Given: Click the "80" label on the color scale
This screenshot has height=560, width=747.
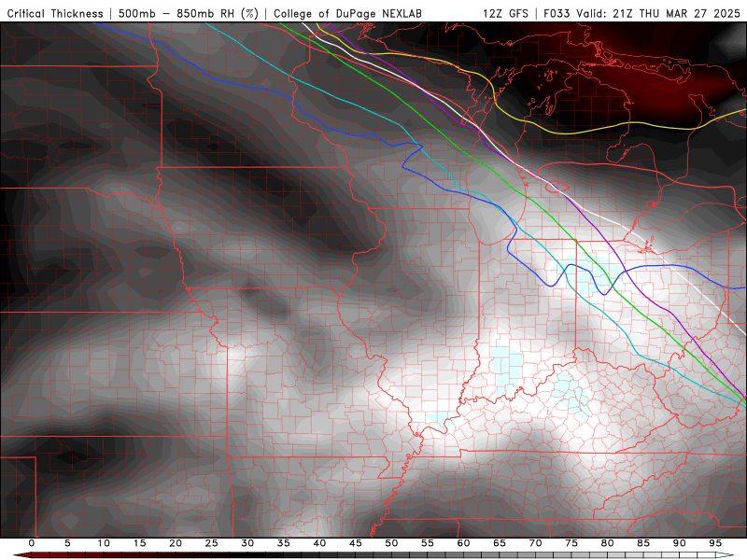Looking at the screenshot, I should pyautogui.click(x=607, y=543).
